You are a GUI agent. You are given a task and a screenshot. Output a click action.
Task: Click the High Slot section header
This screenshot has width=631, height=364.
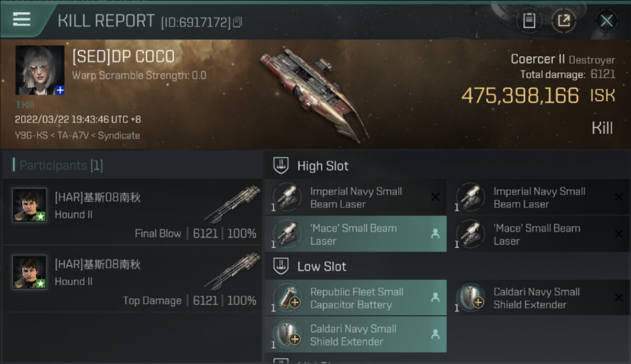[x=323, y=166]
